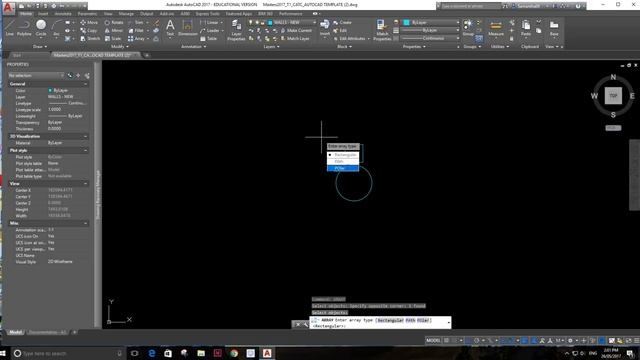Open Match Properties tool
The image size is (640, 360).
pyautogui.click(x=382, y=30)
